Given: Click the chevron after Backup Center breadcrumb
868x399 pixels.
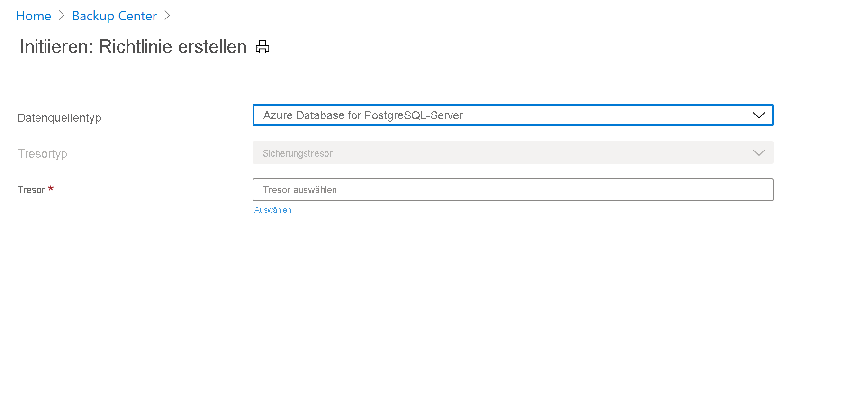Looking at the screenshot, I should [x=167, y=16].
